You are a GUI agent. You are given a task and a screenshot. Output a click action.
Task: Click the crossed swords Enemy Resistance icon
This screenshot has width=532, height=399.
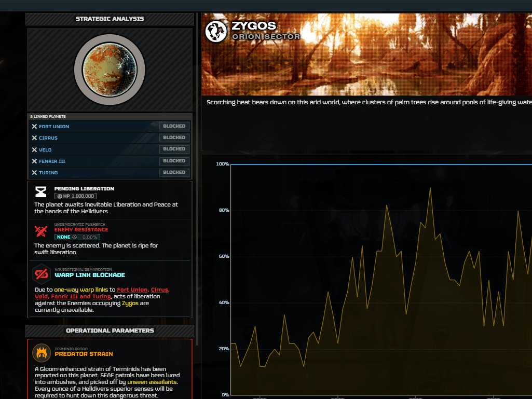pyautogui.click(x=41, y=231)
